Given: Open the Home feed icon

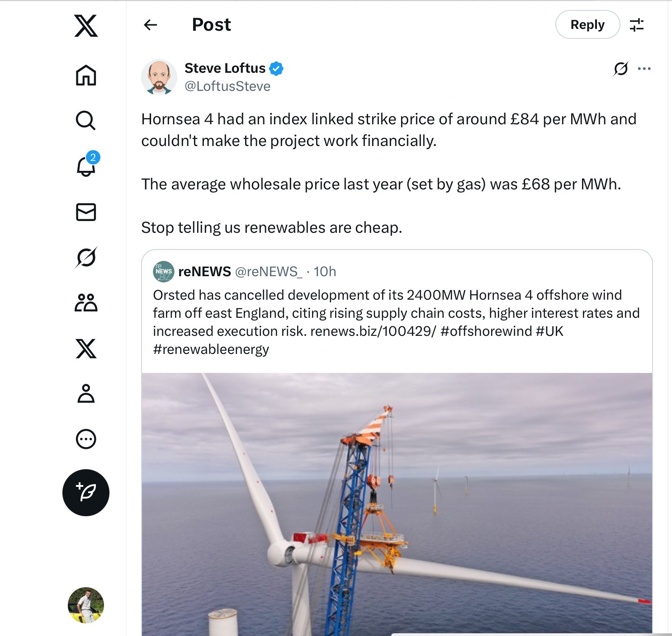Looking at the screenshot, I should pos(86,75).
